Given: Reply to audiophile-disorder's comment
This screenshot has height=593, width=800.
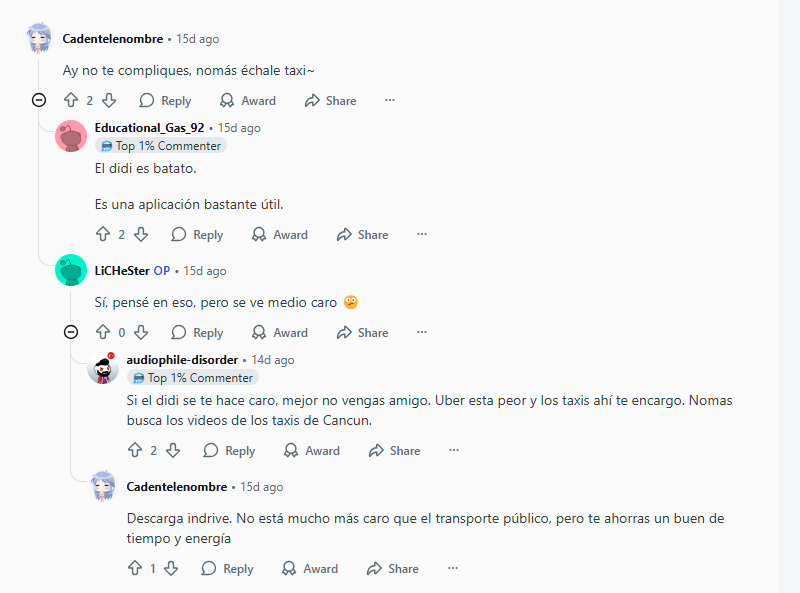Looking at the screenshot, I should (x=229, y=450).
